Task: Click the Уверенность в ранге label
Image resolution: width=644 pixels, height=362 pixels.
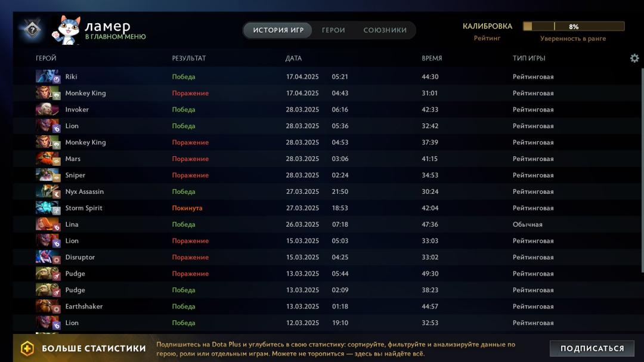Action: pos(573,38)
